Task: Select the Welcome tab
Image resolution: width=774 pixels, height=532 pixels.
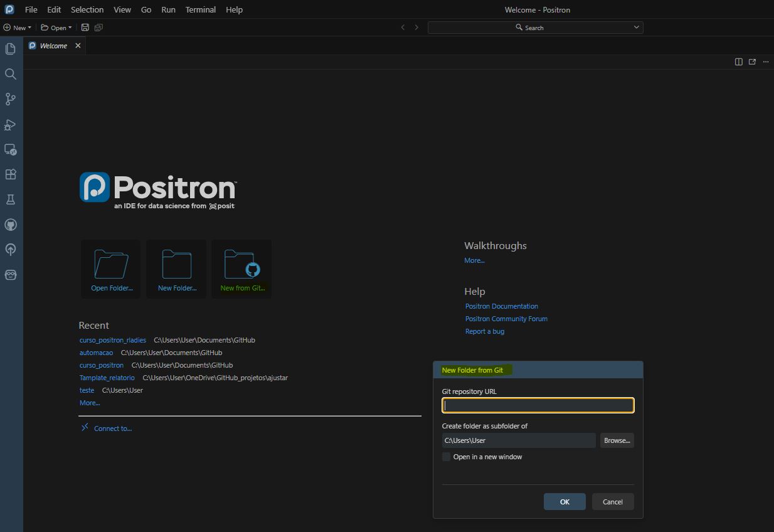Action: click(x=53, y=46)
